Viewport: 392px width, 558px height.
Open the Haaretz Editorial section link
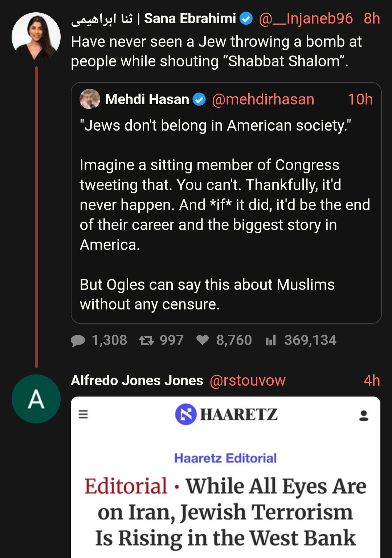pyautogui.click(x=225, y=458)
